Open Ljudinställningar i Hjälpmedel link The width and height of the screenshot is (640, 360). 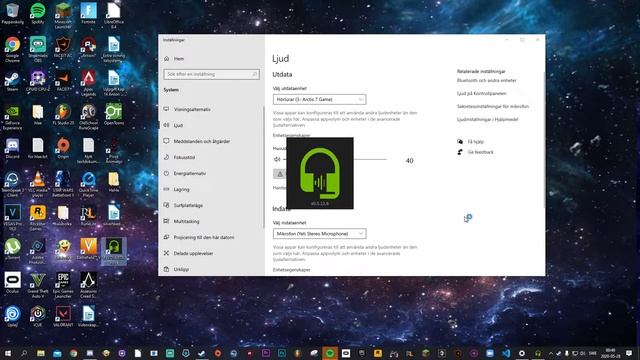(x=487, y=120)
